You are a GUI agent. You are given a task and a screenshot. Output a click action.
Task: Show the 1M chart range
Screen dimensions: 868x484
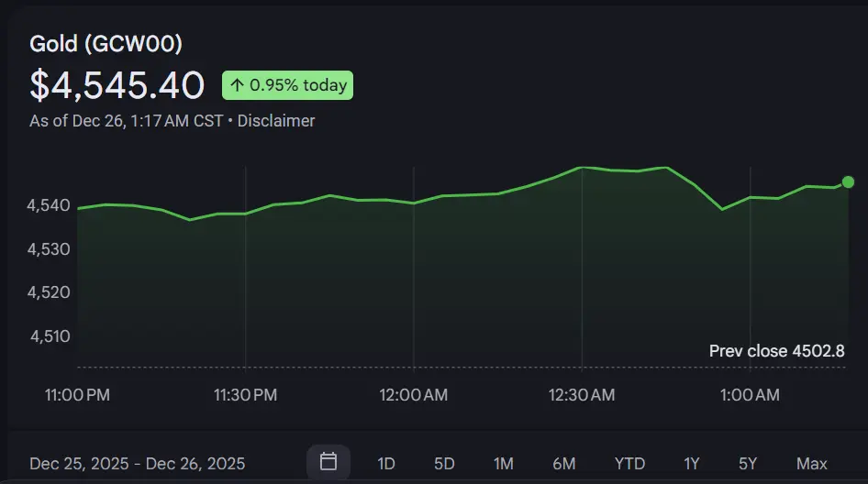pos(503,464)
